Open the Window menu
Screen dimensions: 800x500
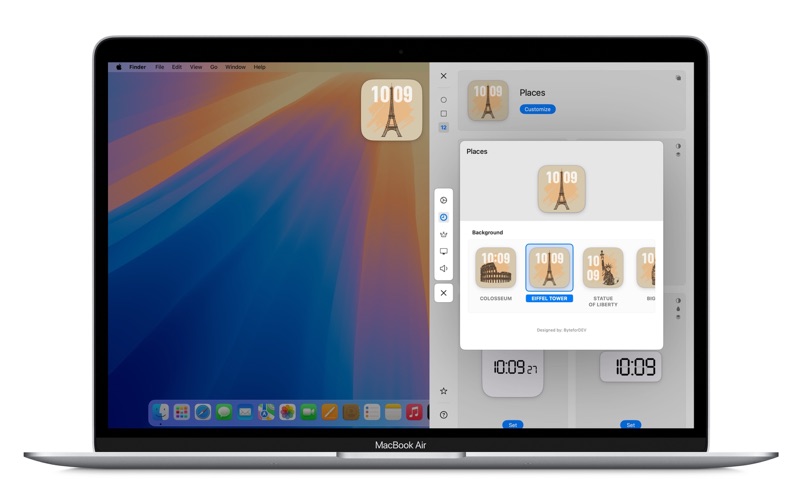pyautogui.click(x=235, y=67)
